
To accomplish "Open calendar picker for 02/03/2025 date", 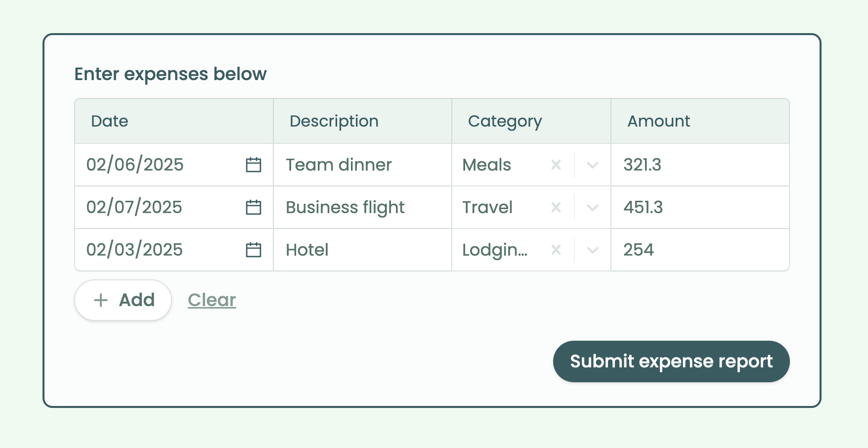I will [x=254, y=250].
